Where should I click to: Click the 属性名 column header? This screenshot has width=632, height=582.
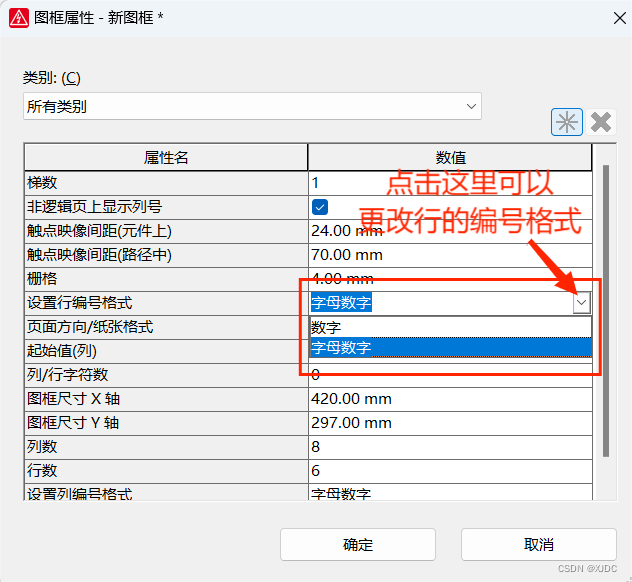click(x=166, y=158)
